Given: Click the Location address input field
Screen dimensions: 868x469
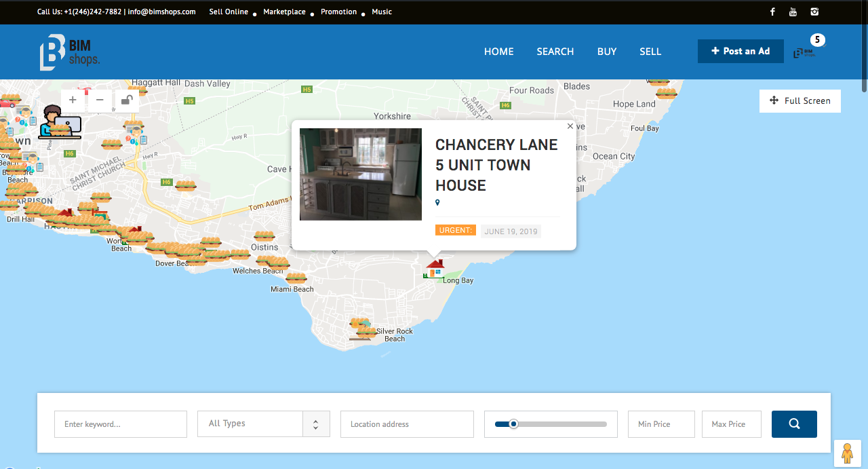Looking at the screenshot, I should click(x=407, y=424).
